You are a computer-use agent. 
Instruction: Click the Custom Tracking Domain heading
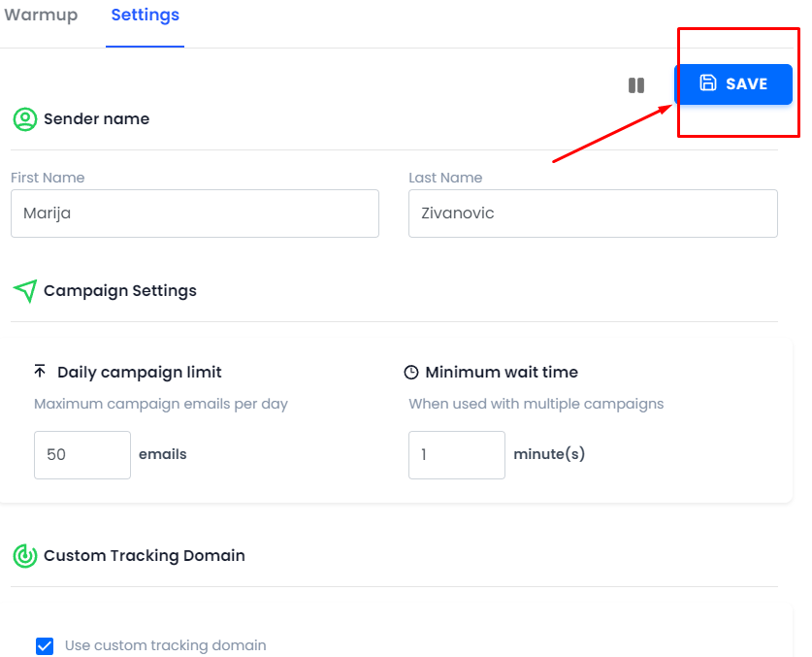point(145,556)
